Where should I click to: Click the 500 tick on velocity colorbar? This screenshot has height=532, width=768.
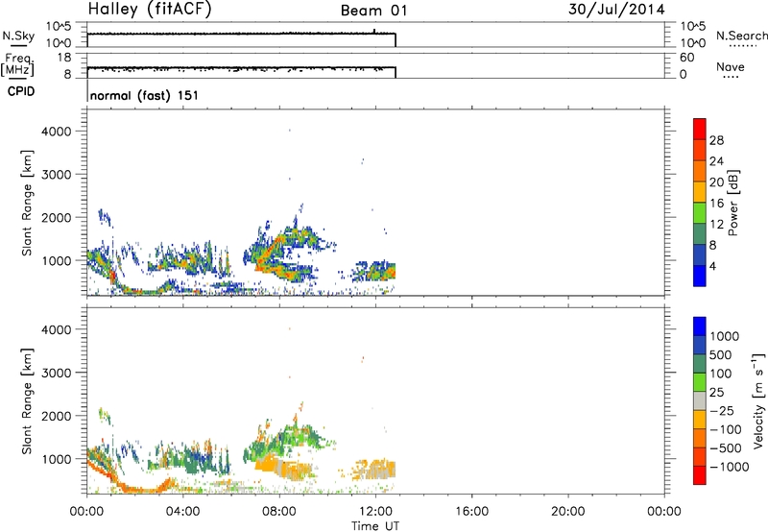pos(720,354)
